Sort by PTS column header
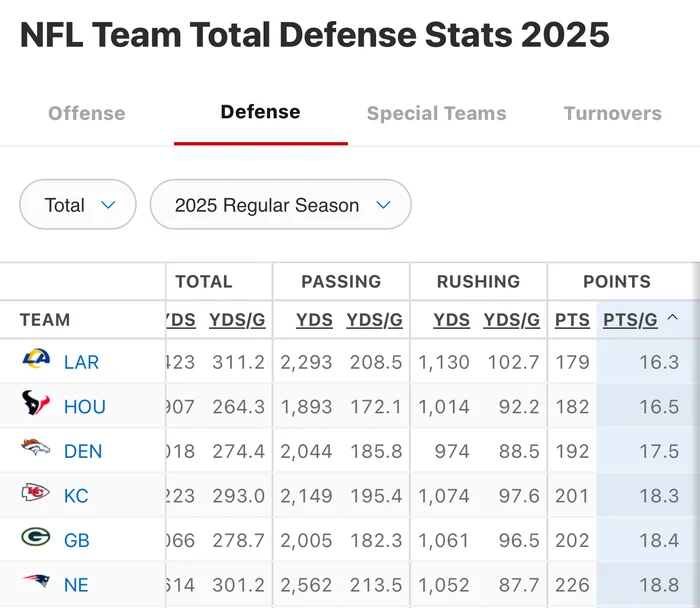The width and height of the screenshot is (700, 608). tap(572, 320)
